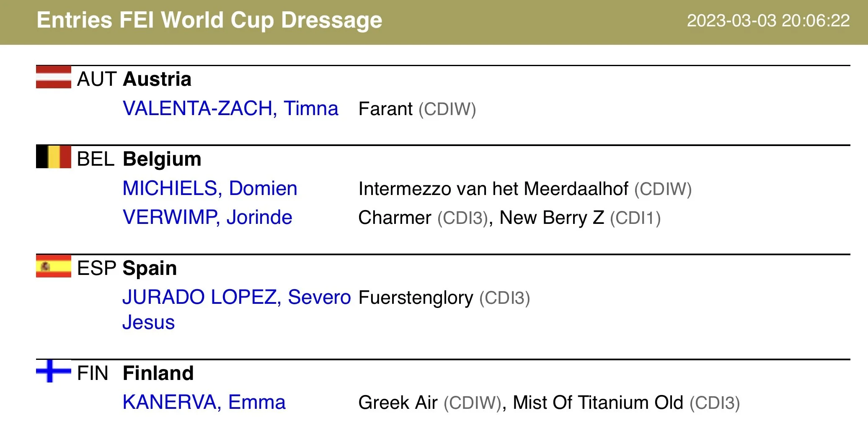Click the Austria flag icon

point(54,77)
